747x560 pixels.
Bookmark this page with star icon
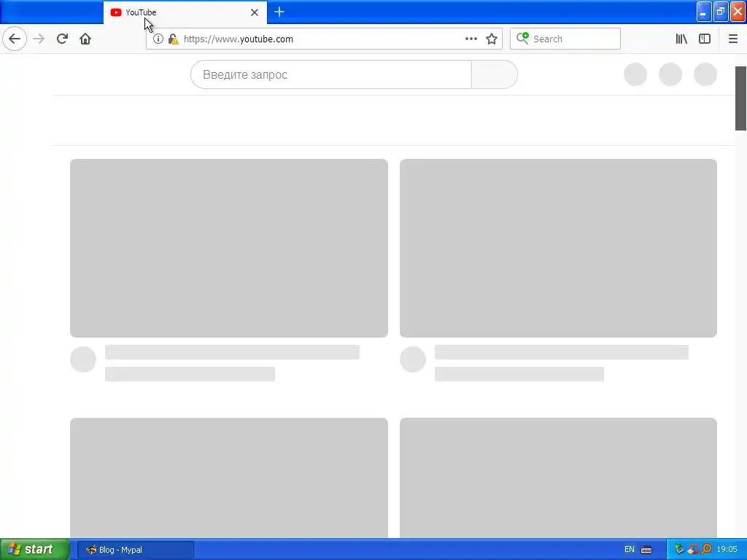(492, 39)
